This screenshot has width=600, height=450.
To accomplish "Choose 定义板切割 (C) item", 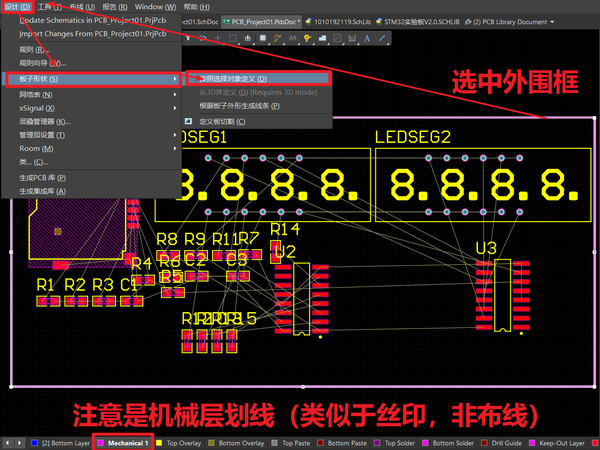I will pyautogui.click(x=257, y=121).
